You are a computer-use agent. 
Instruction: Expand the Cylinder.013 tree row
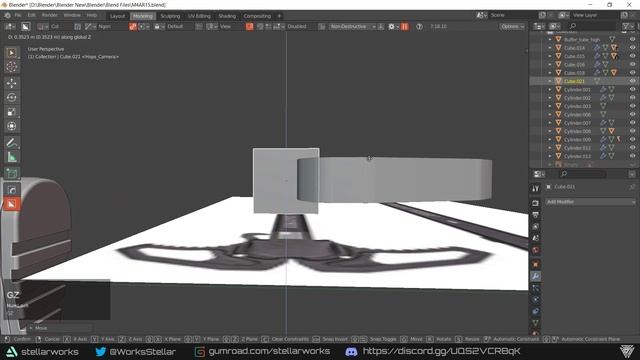(550, 156)
